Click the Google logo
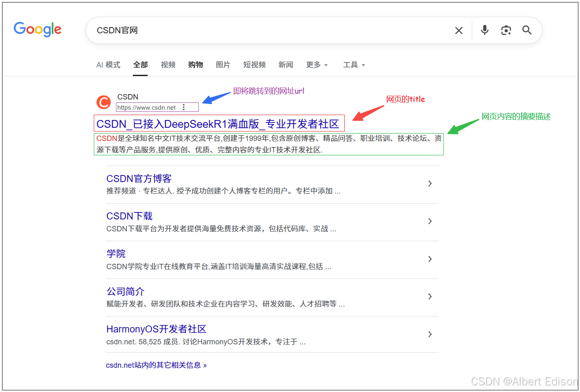580x392 pixels. tap(37, 30)
